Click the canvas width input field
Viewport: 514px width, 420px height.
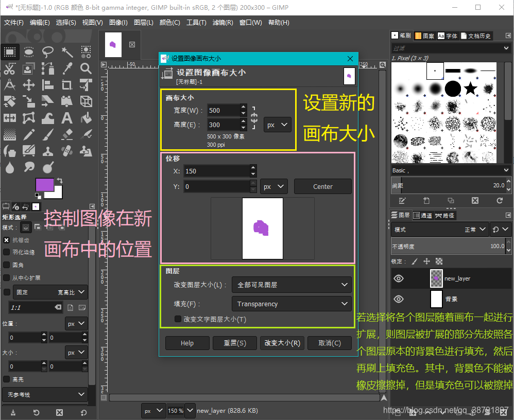224,111
